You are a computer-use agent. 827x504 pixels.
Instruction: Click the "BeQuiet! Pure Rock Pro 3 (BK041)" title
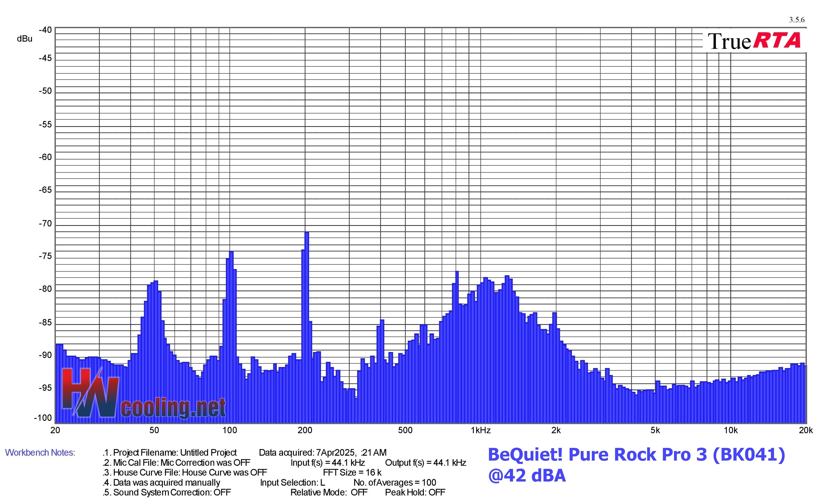[x=636, y=455]
